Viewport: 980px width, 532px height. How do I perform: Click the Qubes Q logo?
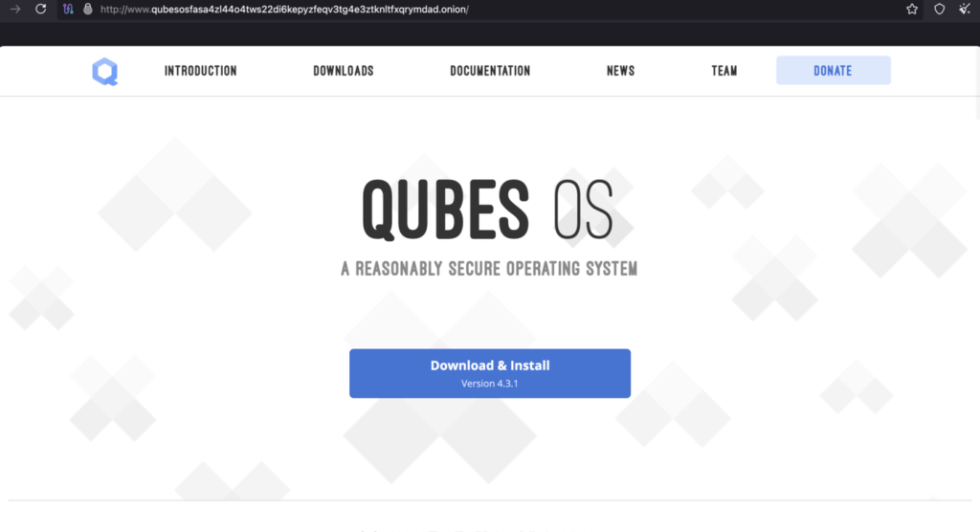coord(105,71)
